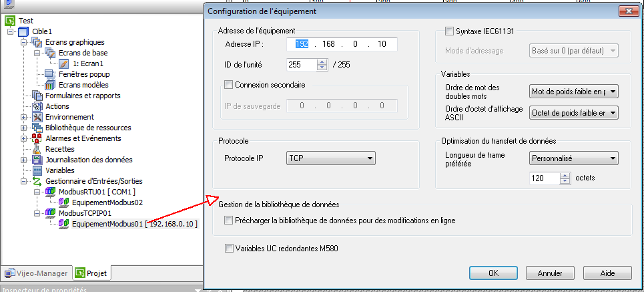
Task: Collapse the ModbusTCPIP01 node
Action: [37, 213]
